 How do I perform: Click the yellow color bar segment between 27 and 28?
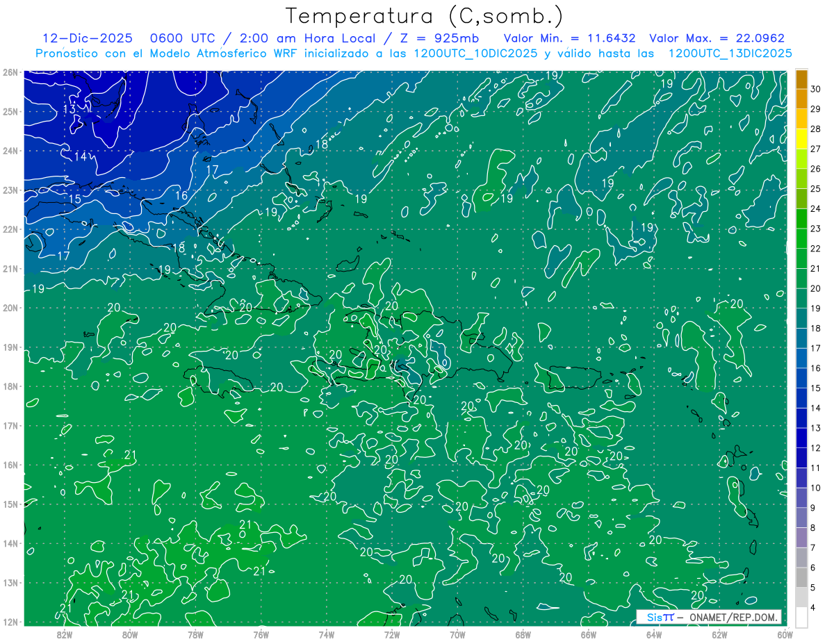[x=801, y=140]
